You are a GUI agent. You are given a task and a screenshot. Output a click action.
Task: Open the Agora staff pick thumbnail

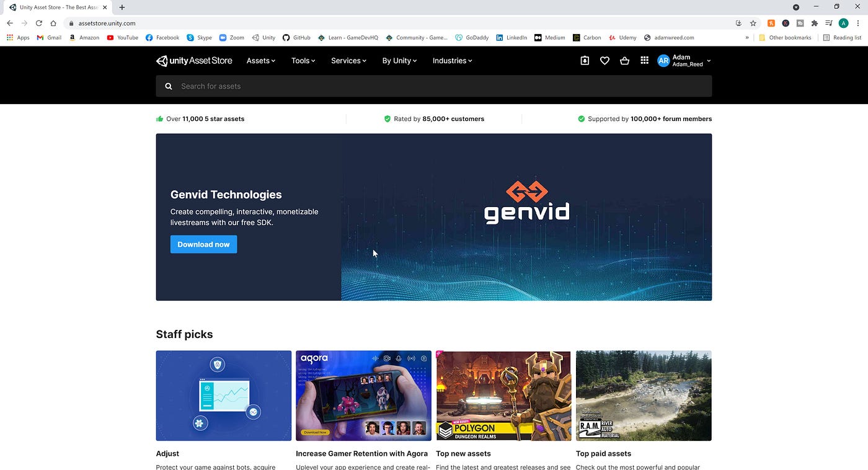[363, 396]
